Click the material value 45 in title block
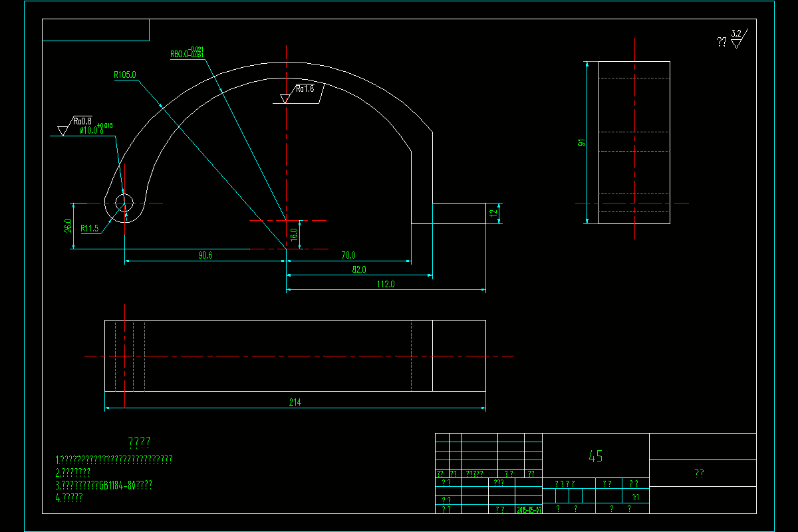Screen dimensions: 798x532 596,456
